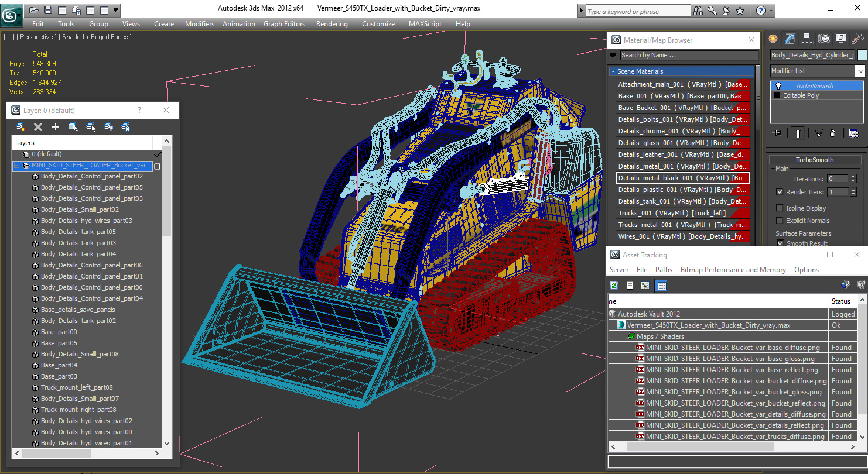Screen dimensions: 868x474
Task: Click the [ Shaded + Edged Faces ] viewport label
Action: 95,37
